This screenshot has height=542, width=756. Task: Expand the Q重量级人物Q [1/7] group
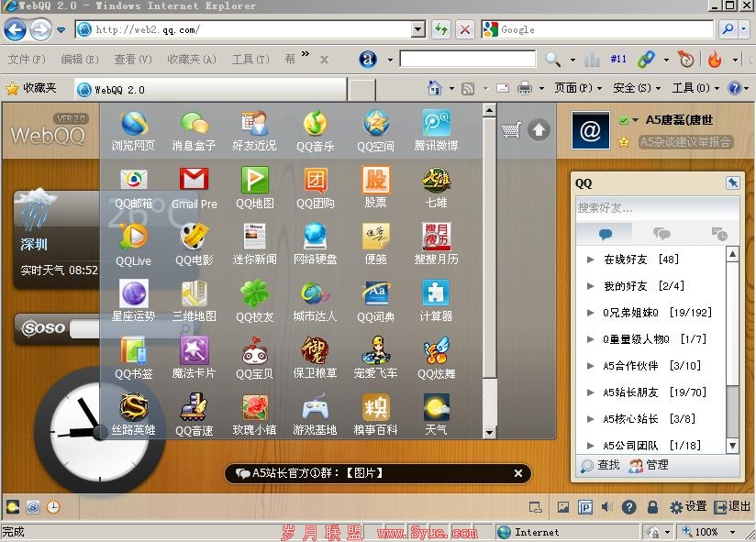pos(590,339)
